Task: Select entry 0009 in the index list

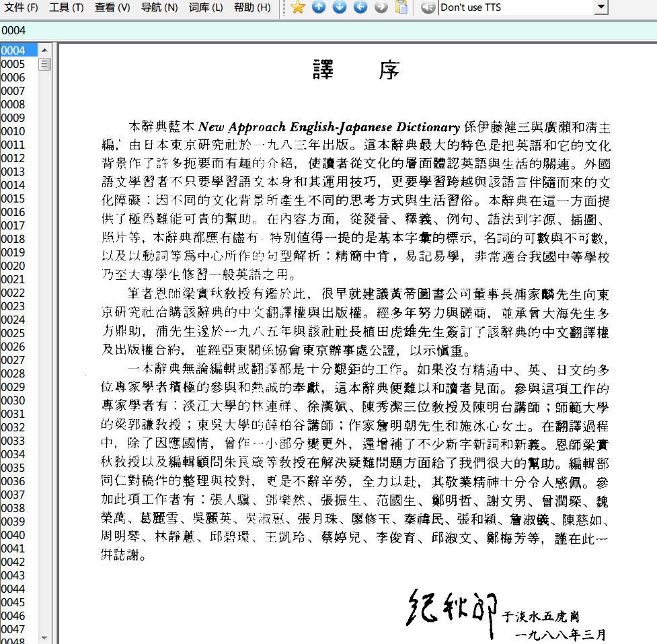Action: point(19,118)
